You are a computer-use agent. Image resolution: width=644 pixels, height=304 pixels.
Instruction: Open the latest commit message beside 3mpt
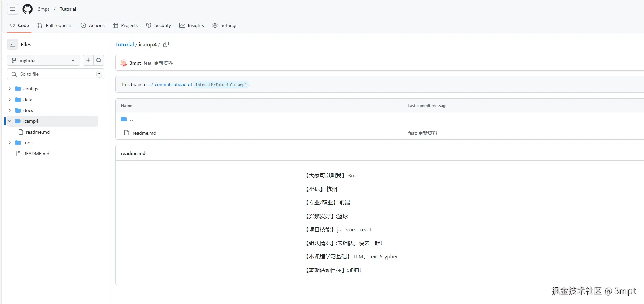click(158, 63)
